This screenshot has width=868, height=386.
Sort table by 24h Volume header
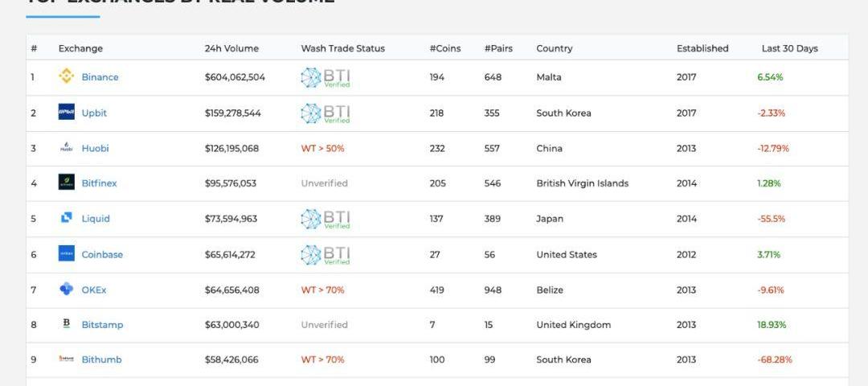(231, 48)
